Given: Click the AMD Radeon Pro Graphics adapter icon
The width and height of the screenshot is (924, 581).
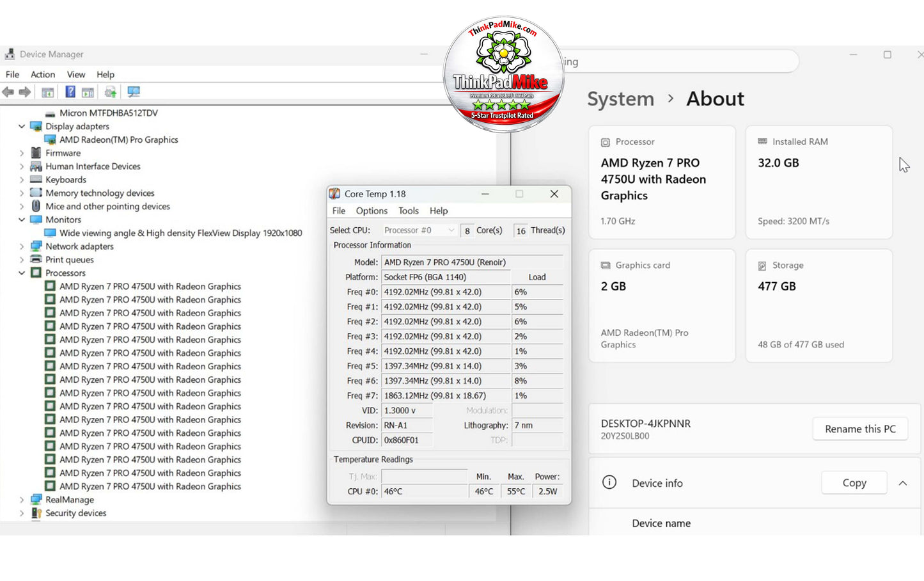Looking at the screenshot, I should (x=50, y=139).
